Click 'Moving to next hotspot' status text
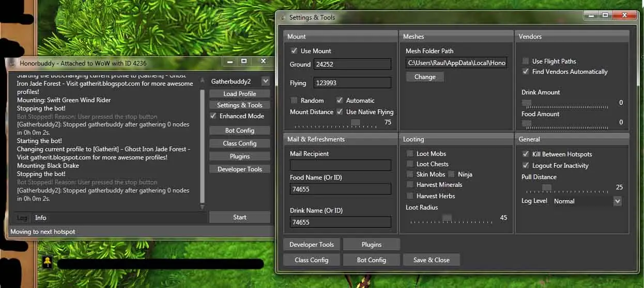Viewport: 644px width, 288px height. coord(43,232)
